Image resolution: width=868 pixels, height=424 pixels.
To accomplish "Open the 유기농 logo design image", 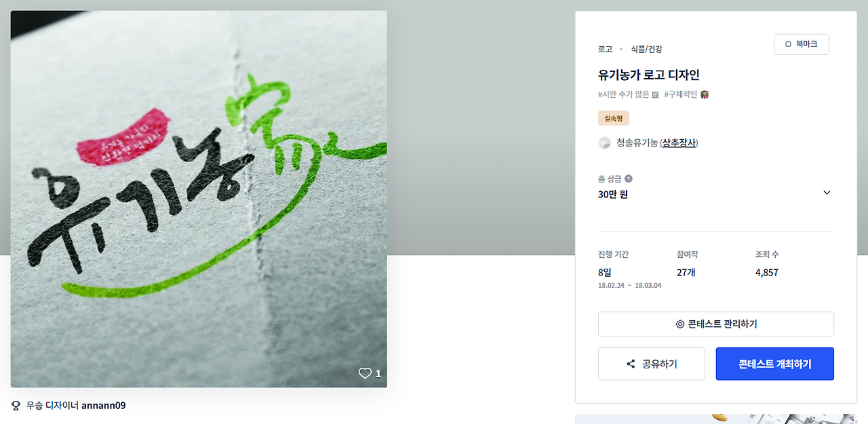I will pos(199,199).
